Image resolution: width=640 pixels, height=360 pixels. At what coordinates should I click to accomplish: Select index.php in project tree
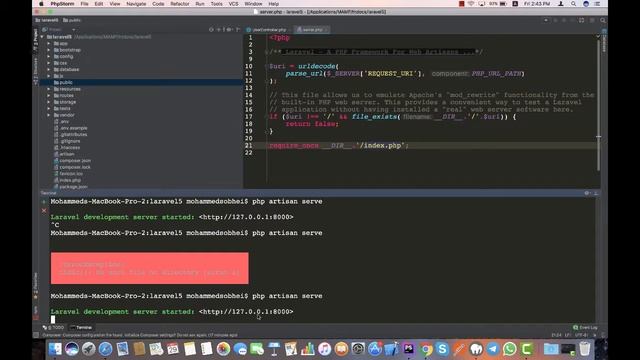pos(70,180)
